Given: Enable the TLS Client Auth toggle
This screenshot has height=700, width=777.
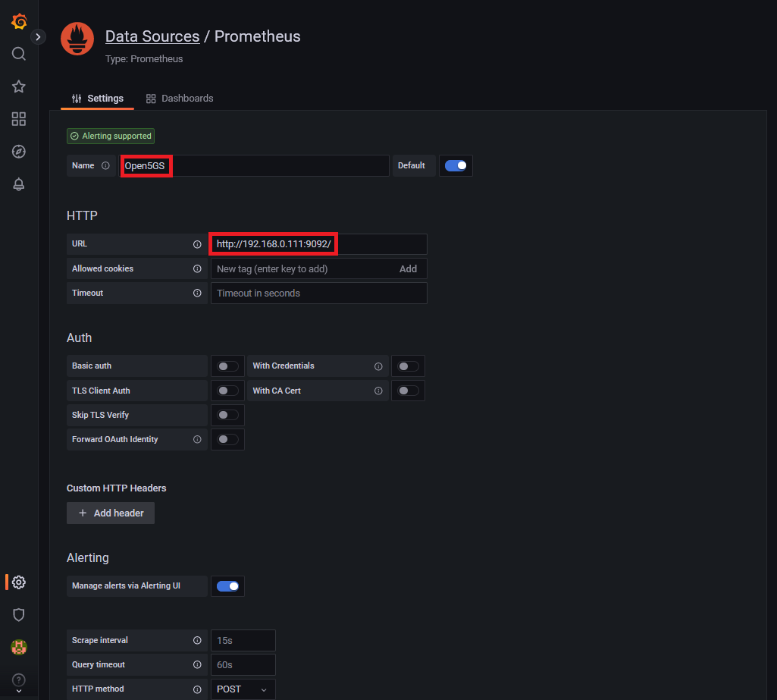Looking at the screenshot, I should coord(228,391).
